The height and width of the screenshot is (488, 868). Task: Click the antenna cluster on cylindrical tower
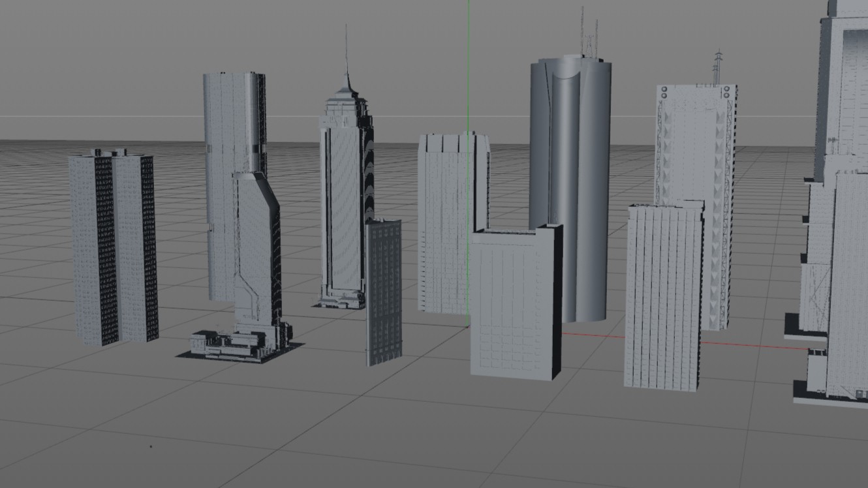click(x=589, y=36)
